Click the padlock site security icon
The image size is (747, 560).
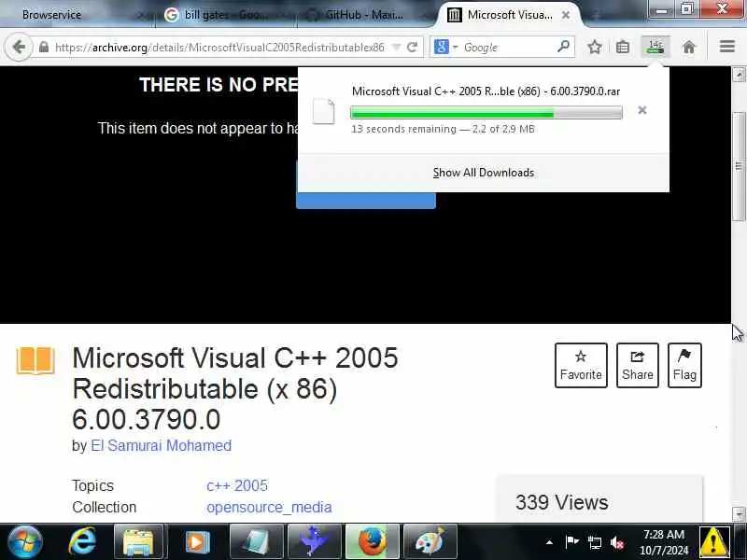click(x=44, y=48)
